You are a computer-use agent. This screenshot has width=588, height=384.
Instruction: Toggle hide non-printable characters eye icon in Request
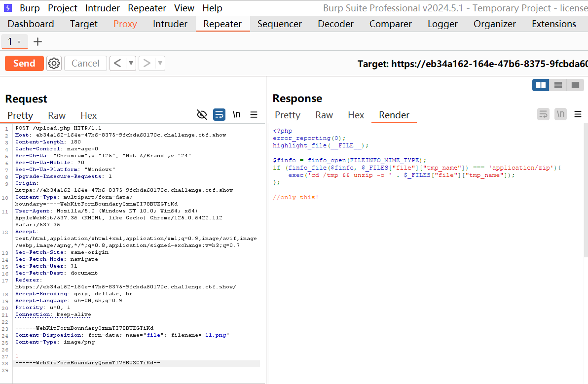coord(202,115)
